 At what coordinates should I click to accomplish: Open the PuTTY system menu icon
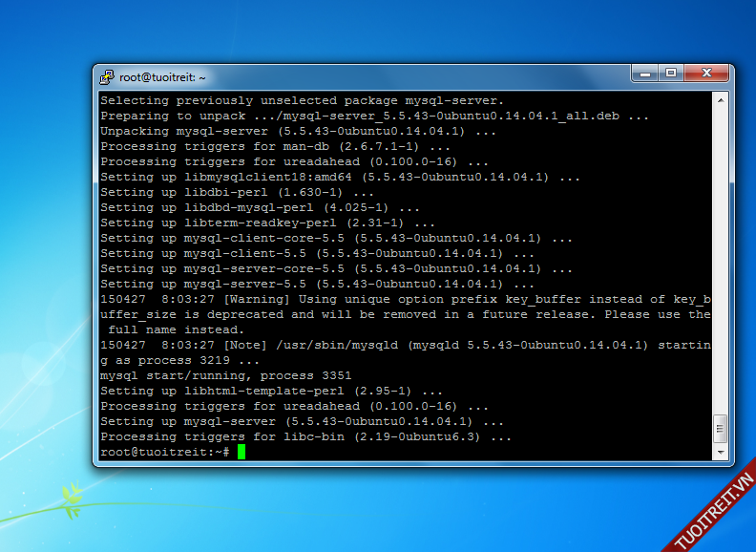pos(107,76)
